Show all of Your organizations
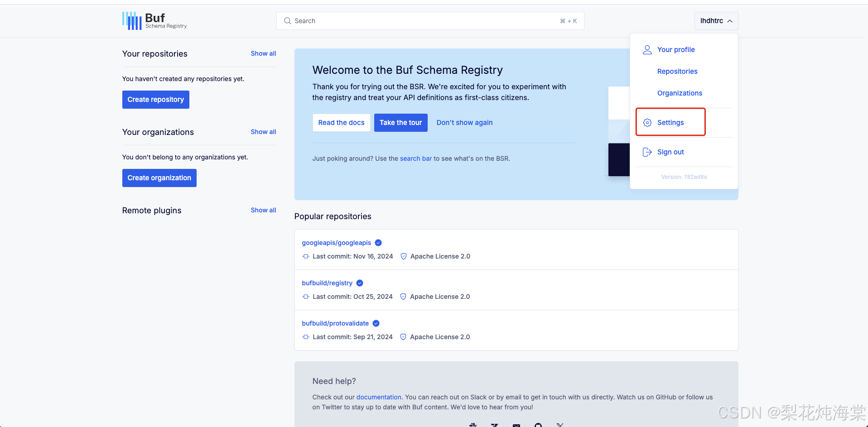868x427 pixels. click(x=263, y=132)
